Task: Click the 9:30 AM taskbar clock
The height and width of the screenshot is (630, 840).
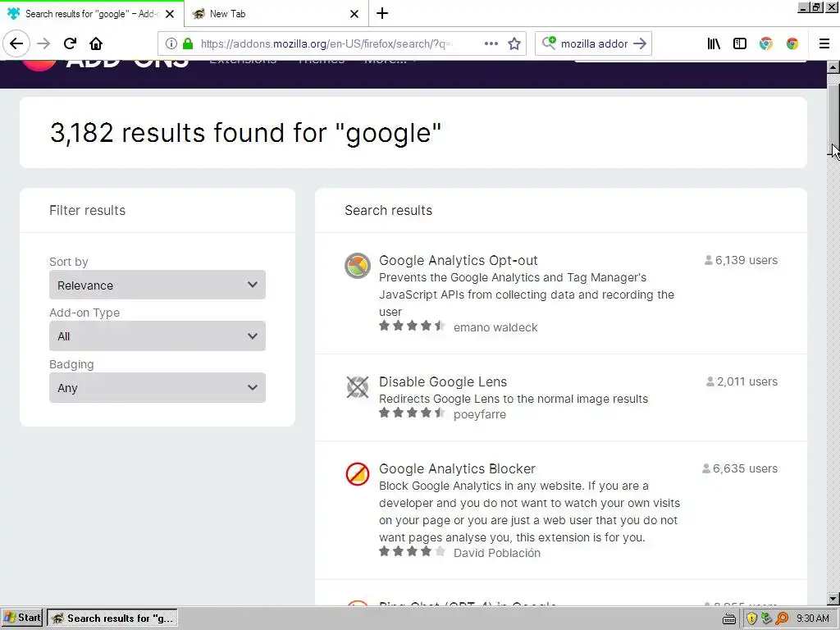Action: [x=813, y=619]
